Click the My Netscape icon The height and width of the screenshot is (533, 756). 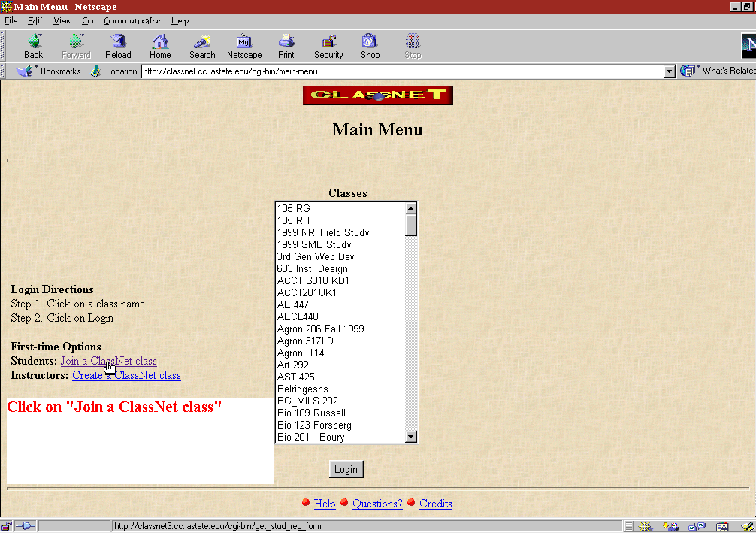[x=244, y=46]
